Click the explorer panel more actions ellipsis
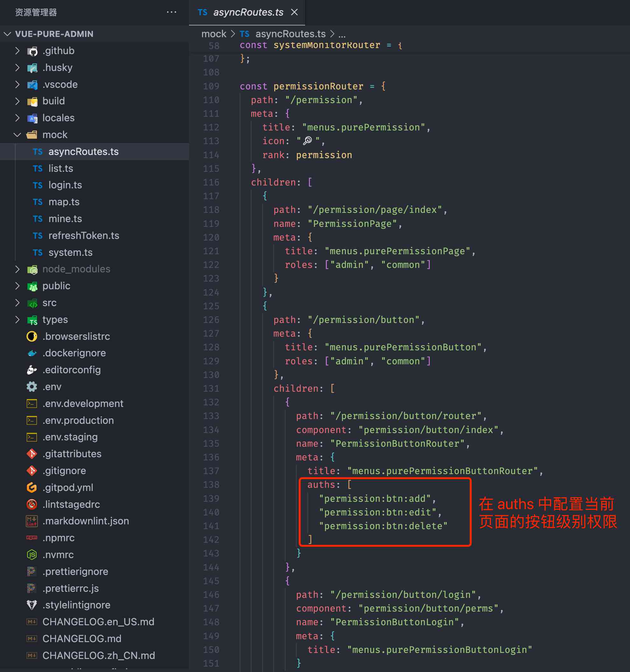 (171, 12)
